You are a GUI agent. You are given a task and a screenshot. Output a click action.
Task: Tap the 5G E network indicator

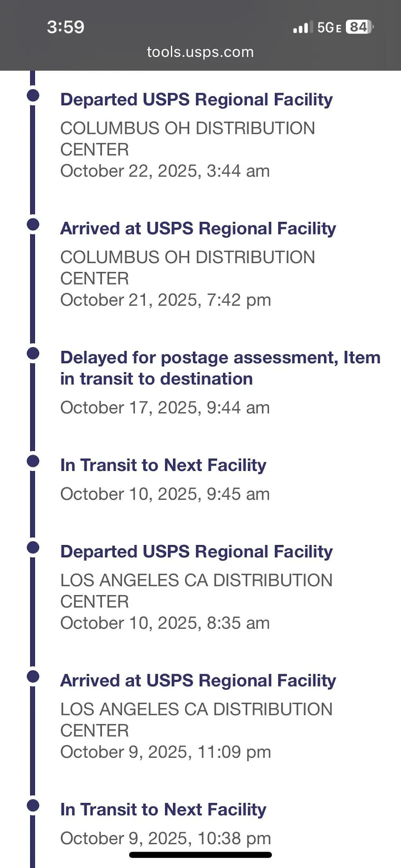click(x=329, y=27)
